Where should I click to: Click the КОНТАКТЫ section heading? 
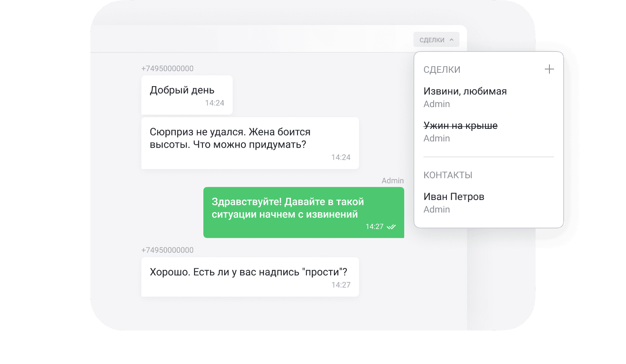click(448, 175)
